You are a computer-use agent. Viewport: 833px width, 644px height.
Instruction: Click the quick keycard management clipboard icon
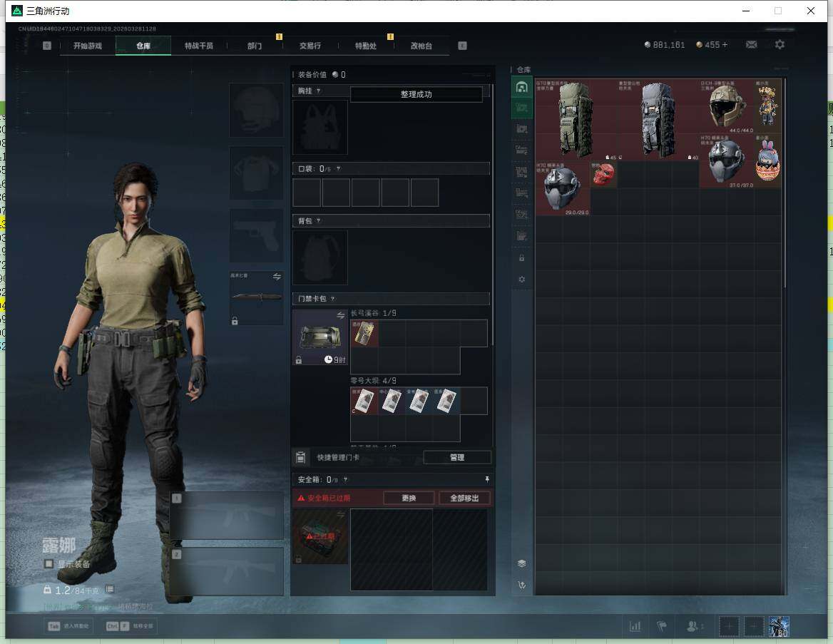[x=300, y=457]
